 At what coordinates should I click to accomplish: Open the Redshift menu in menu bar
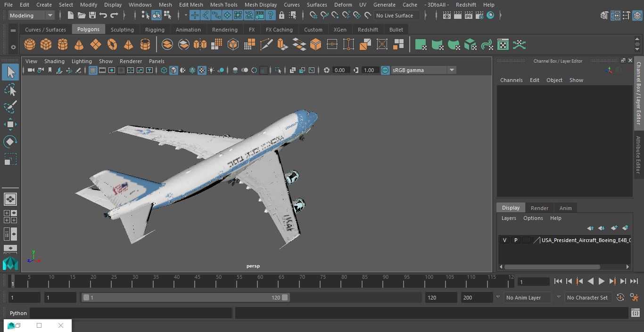tap(466, 5)
